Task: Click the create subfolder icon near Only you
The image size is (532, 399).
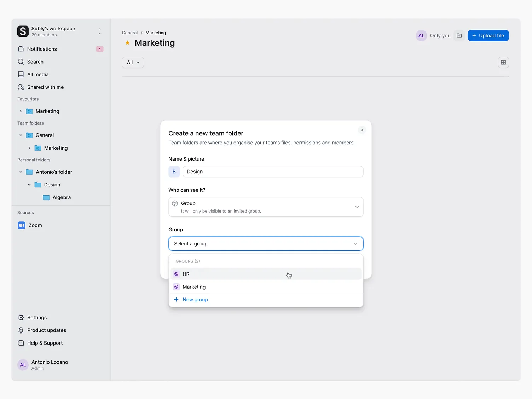Action: (x=459, y=35)
